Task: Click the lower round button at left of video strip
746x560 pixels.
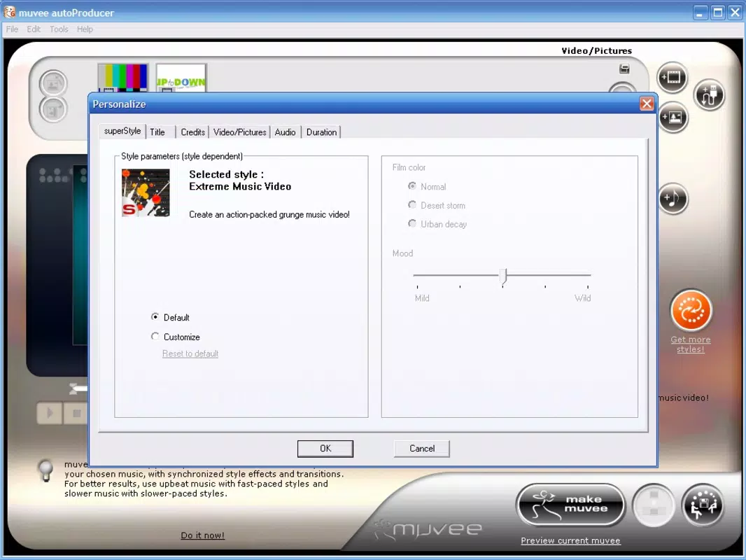Action: 53,110
